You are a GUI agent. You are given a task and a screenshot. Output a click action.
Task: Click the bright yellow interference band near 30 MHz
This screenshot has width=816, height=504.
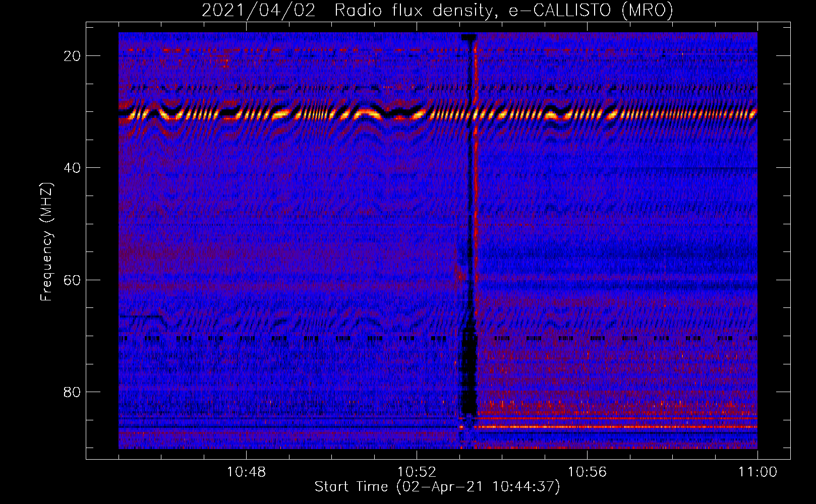[x=438, y=114]
